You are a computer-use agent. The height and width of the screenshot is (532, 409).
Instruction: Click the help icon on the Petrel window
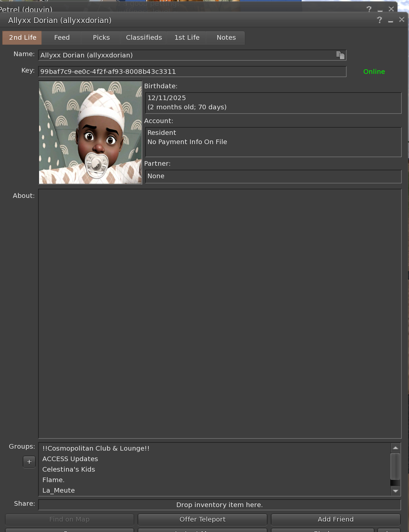point(369,9)
